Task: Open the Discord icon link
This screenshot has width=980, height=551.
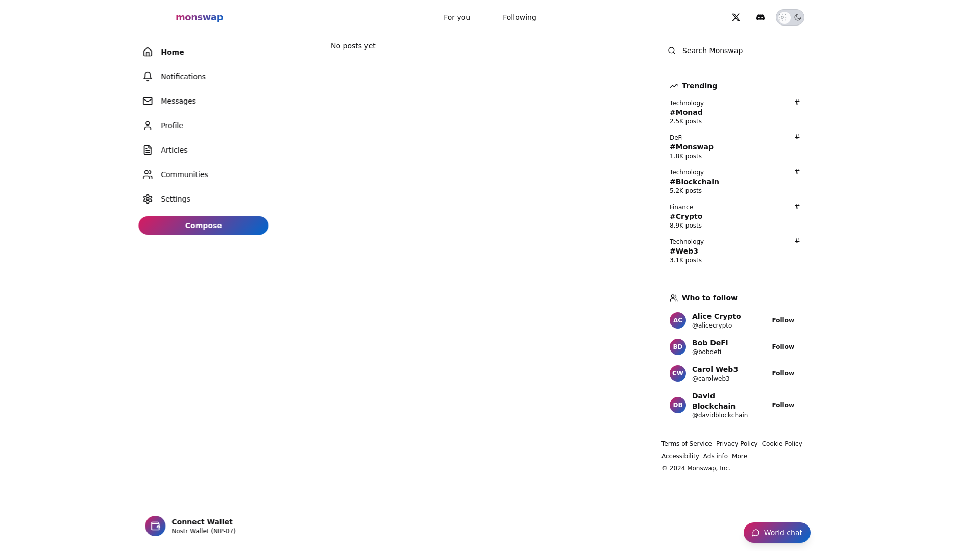Action: (760, 17)
